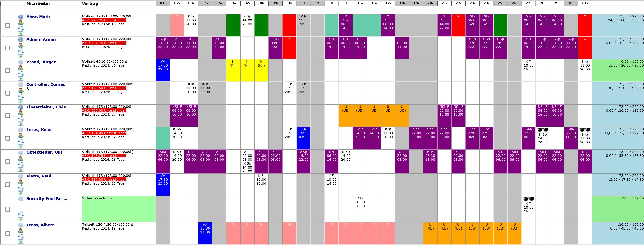Enable the checkbox for Objektleiter, Olli
Image resolution: width=644 pixels, height=247 pixels.
8,162
